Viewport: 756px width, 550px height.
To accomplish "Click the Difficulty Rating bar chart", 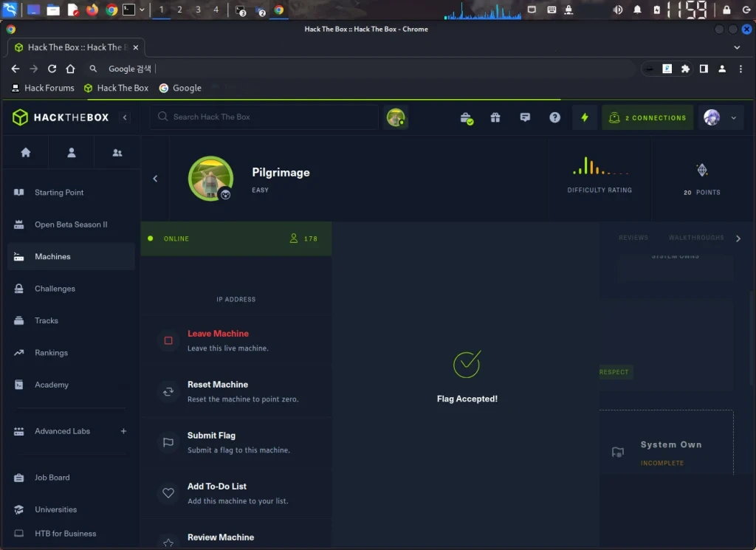I will click(x=599, y=166).
